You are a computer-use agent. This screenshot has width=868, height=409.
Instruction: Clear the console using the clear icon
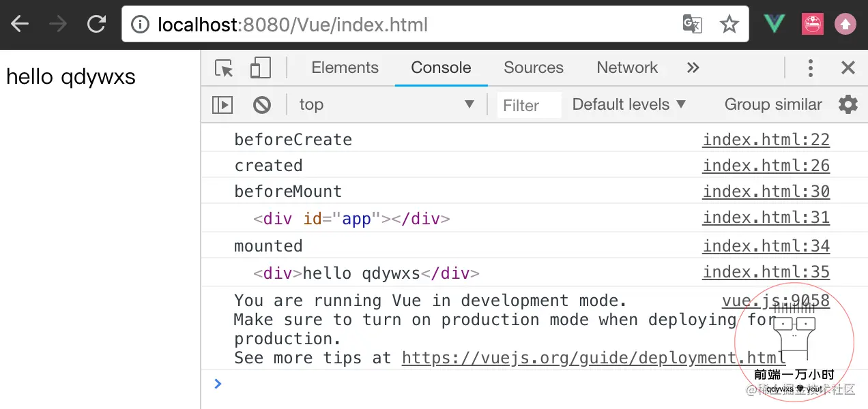coord(261,104)
